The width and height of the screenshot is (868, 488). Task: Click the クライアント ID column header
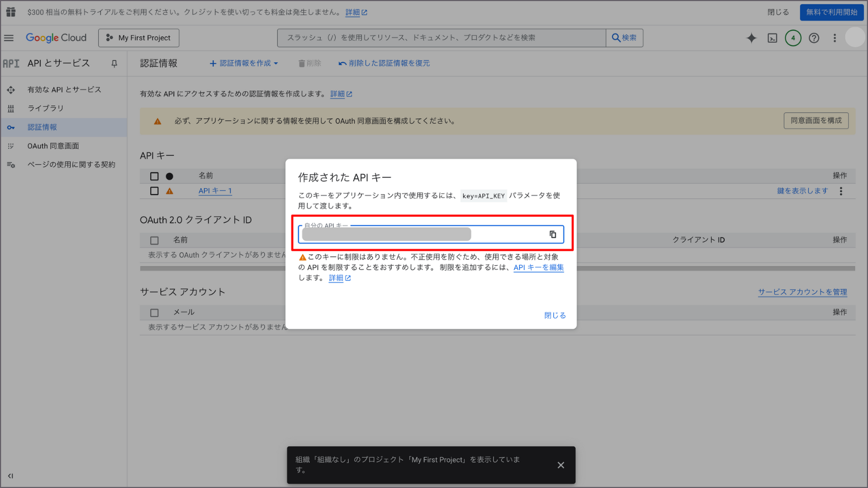coord(699,240)
